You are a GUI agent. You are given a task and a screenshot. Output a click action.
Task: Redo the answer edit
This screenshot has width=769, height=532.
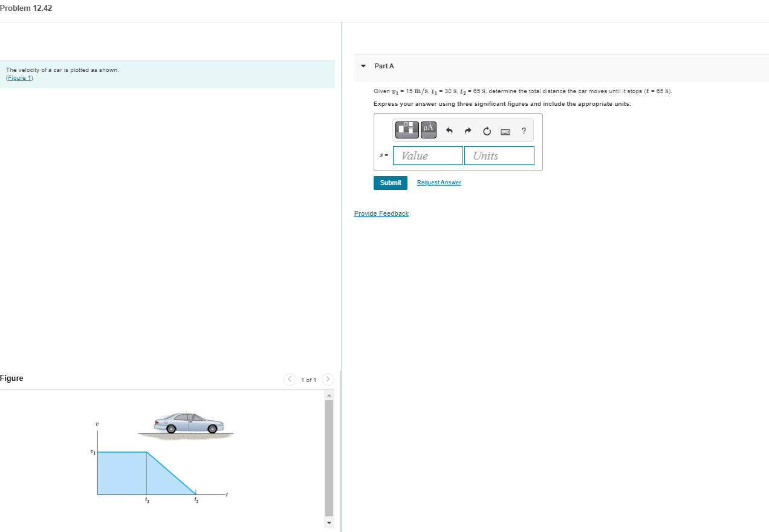[467, 131]
